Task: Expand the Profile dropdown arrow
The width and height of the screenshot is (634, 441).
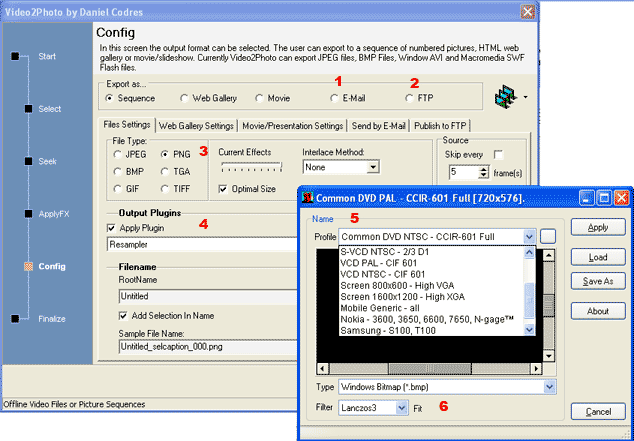Action: [x=529, y=237]
